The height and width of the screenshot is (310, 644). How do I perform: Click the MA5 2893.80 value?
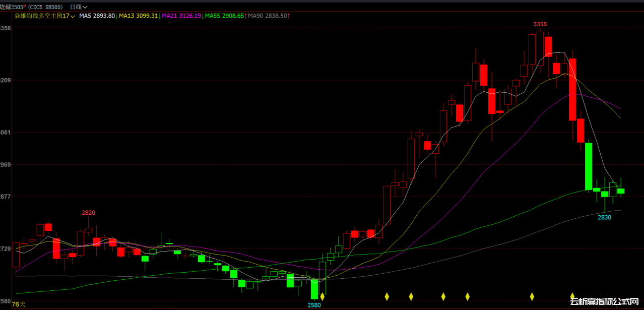point(98,16)
